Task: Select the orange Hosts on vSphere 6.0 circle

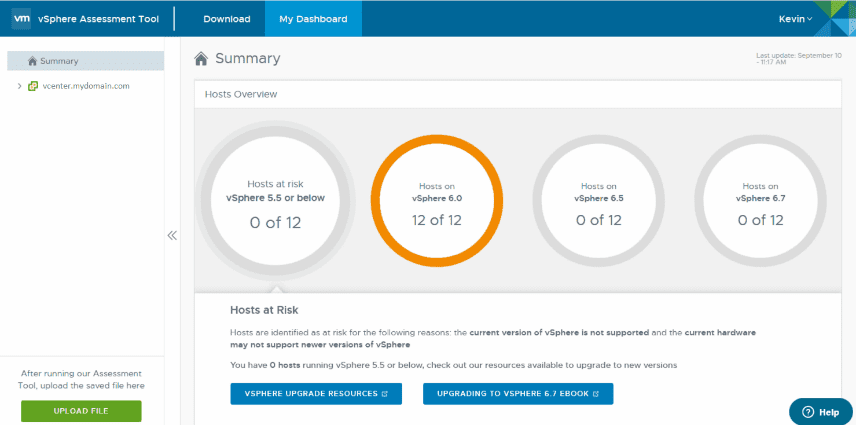Action: click(436, 205)
